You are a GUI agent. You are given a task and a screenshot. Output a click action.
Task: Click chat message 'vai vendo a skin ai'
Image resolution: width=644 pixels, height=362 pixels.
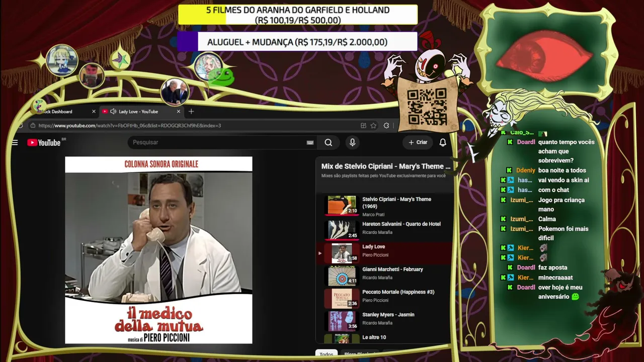(x=563, y=180)
